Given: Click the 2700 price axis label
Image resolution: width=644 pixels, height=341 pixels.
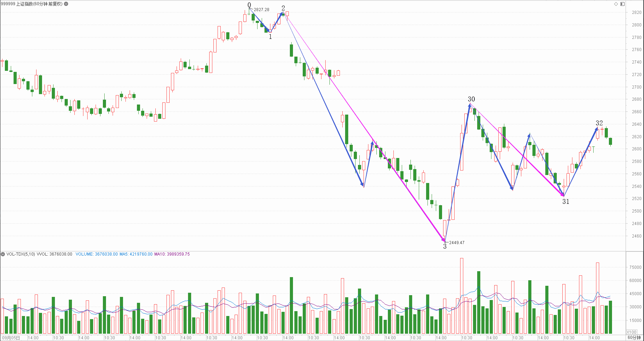Looking at the screenshot, I should pos(637,87).
